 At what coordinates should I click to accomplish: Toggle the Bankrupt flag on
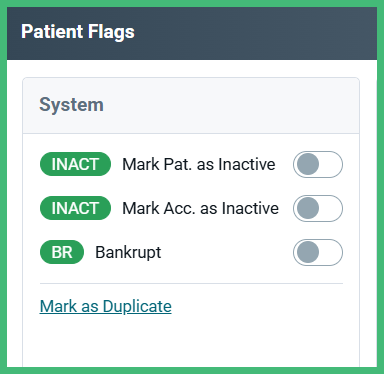[318, 252]
